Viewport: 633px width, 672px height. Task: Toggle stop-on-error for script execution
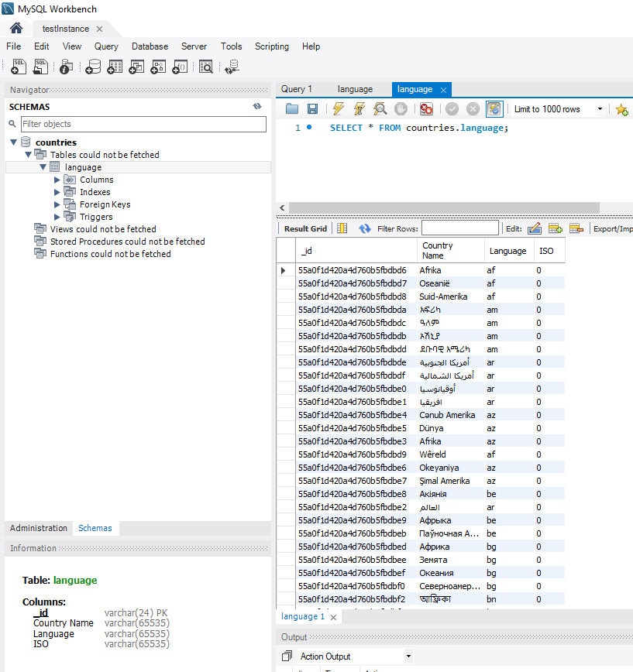pyautogui.click(x=425, y=109)
